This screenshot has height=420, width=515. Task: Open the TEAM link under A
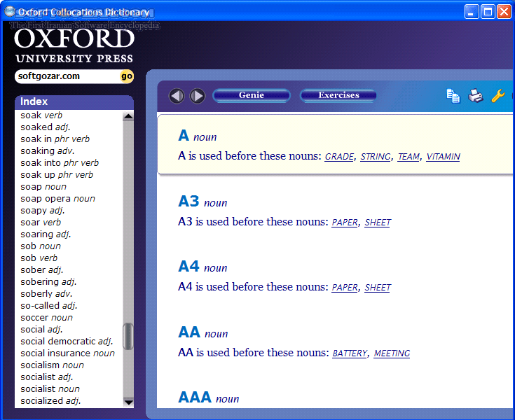coord(408,157)
